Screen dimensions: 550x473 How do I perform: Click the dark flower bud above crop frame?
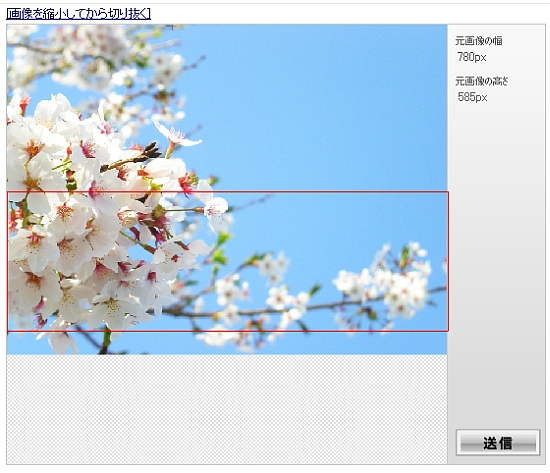(152, 150)
